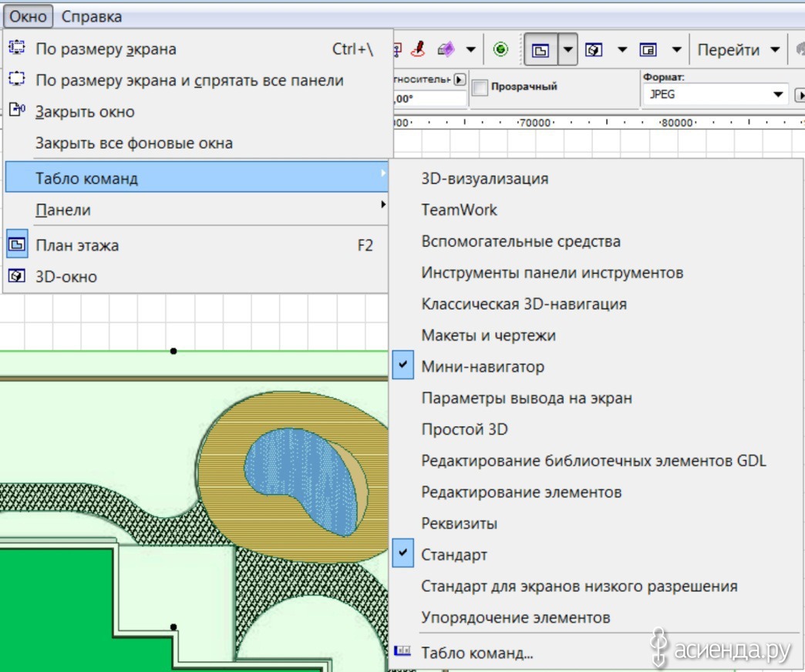Uncheck the Мини-навигатор toolbar
The image size is (805, 672).
595,366
